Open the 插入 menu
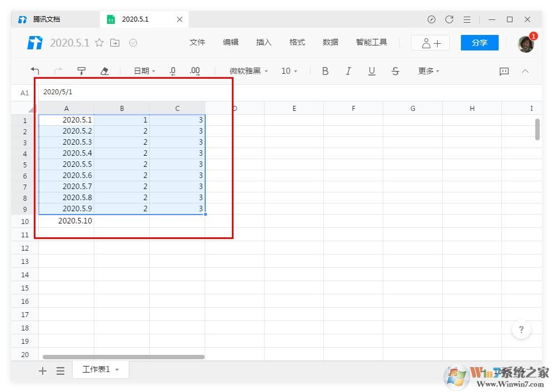553x392 pixels. coord(263,42)
